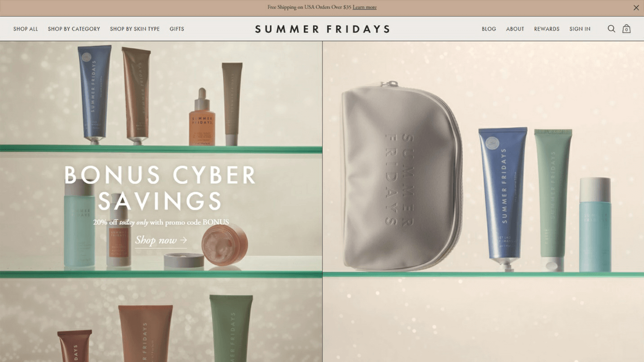Select the gray Summer Fridays pouch image
Image resolution: width=644 pixels, height=362 pixels.
tap(401, 176)
